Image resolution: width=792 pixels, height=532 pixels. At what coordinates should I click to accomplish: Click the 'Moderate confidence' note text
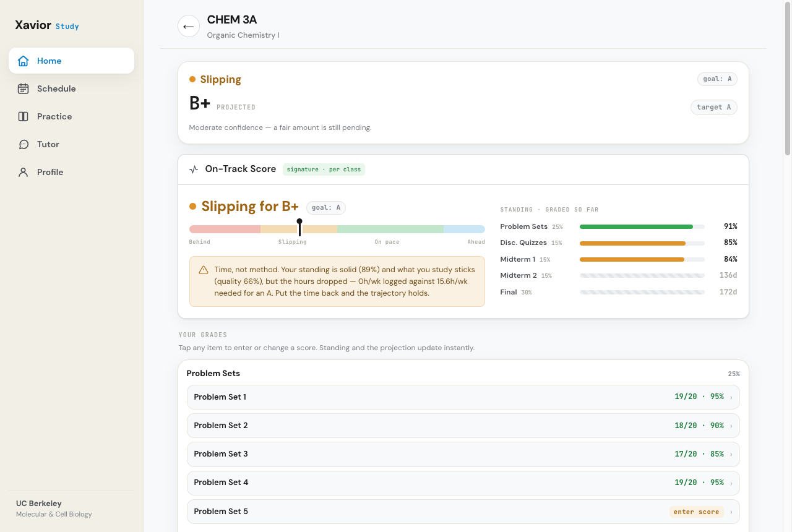tap(280, 128)
